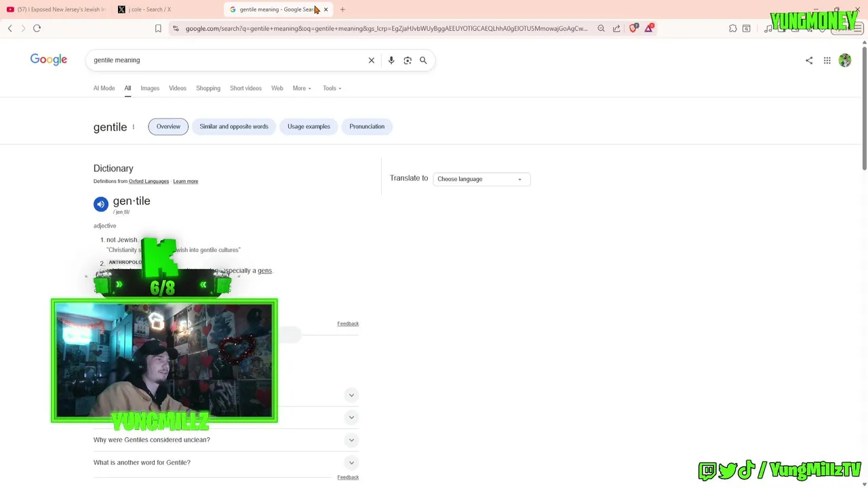Select the Pronunciation chip

click(x=367, y=127)
